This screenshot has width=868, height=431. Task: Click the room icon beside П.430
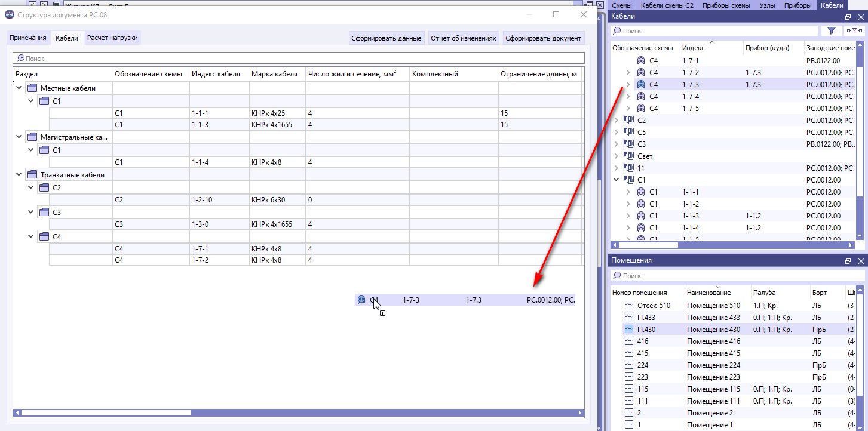[629, 329]
